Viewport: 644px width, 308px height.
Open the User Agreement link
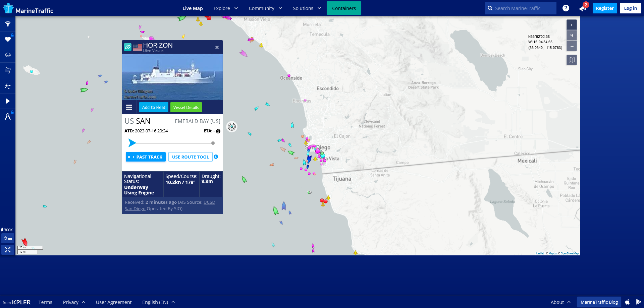coord(114,302)
